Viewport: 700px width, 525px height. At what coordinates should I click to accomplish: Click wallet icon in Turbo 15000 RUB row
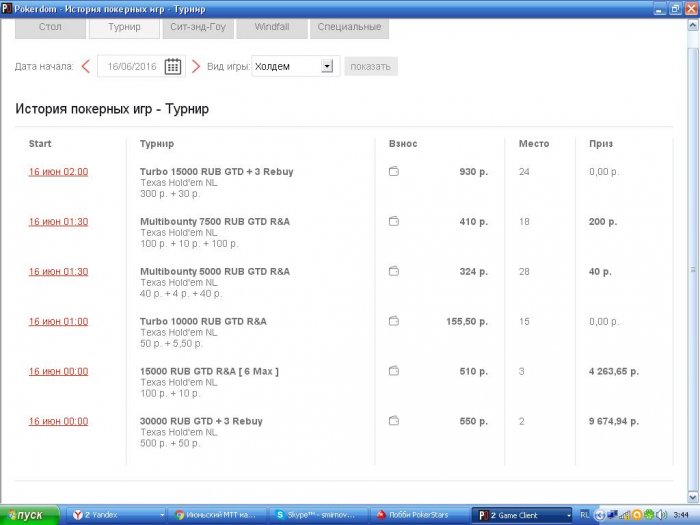(394, 171)
